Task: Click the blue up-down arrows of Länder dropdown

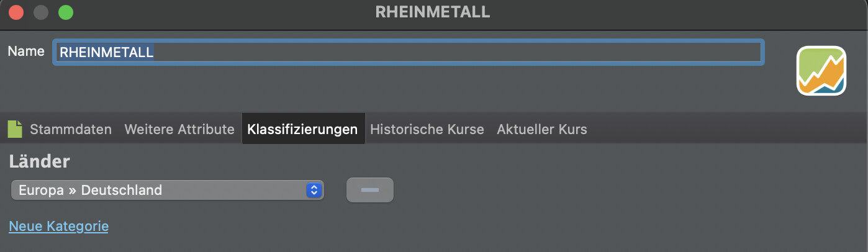Action: tap(314, 190)
